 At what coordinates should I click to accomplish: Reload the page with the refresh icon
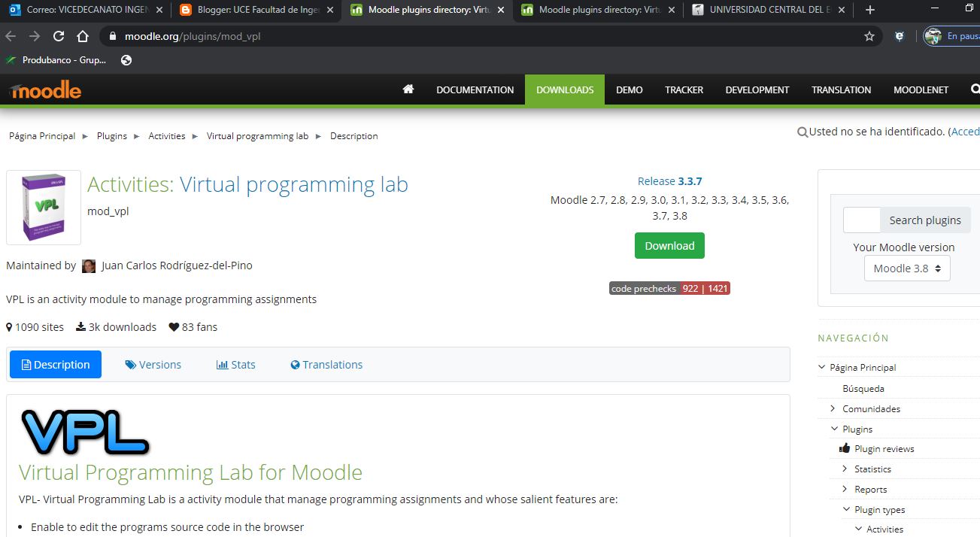(59, 35)
